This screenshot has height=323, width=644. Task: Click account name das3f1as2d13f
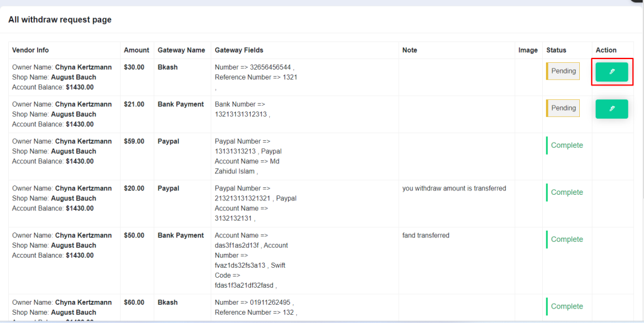coord(237,246)
